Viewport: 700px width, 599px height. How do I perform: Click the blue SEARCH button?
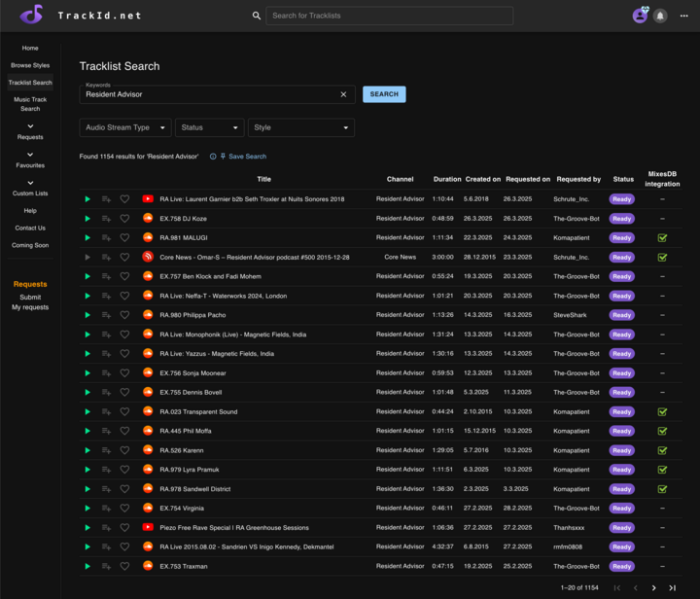tap(384, 94)
